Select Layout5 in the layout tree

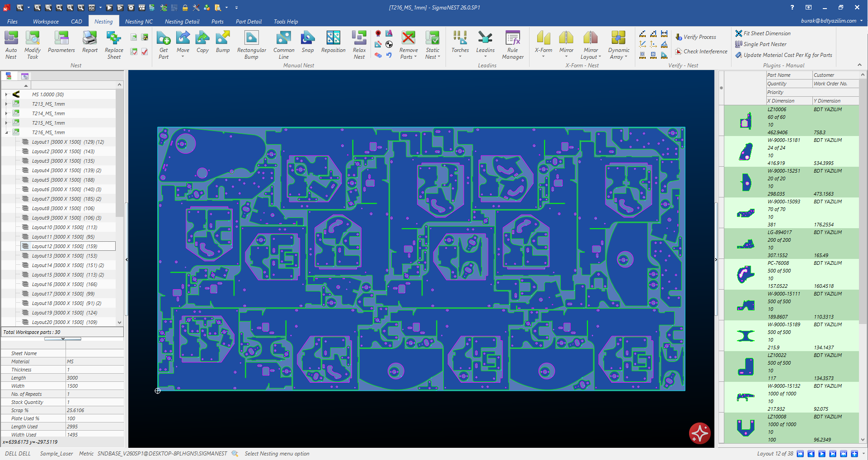(63, 180)
